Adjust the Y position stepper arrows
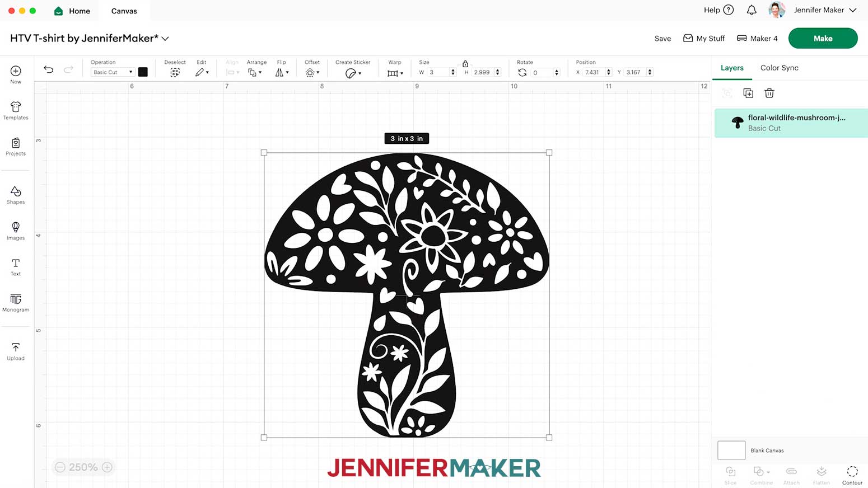Screen dimensions: 868x488 650,72
